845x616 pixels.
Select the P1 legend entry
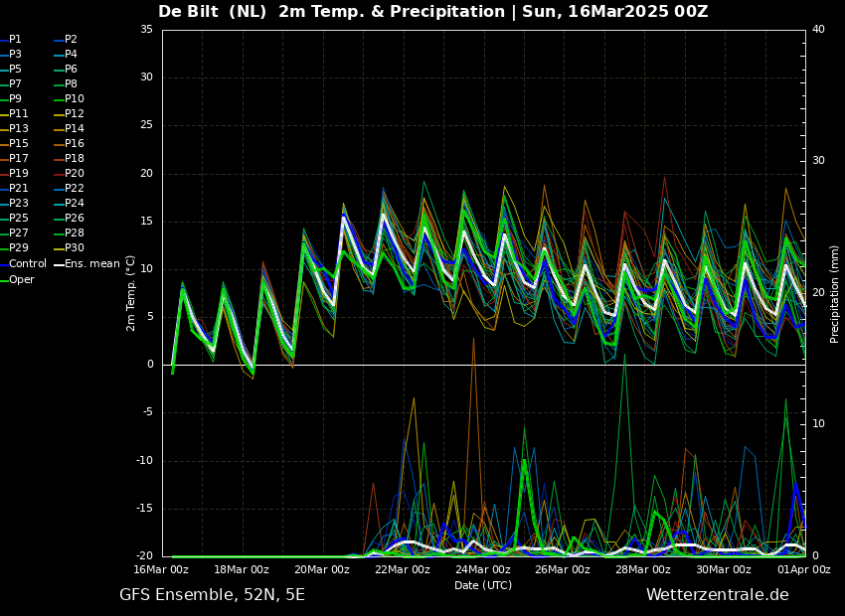(x=11, y=40)
